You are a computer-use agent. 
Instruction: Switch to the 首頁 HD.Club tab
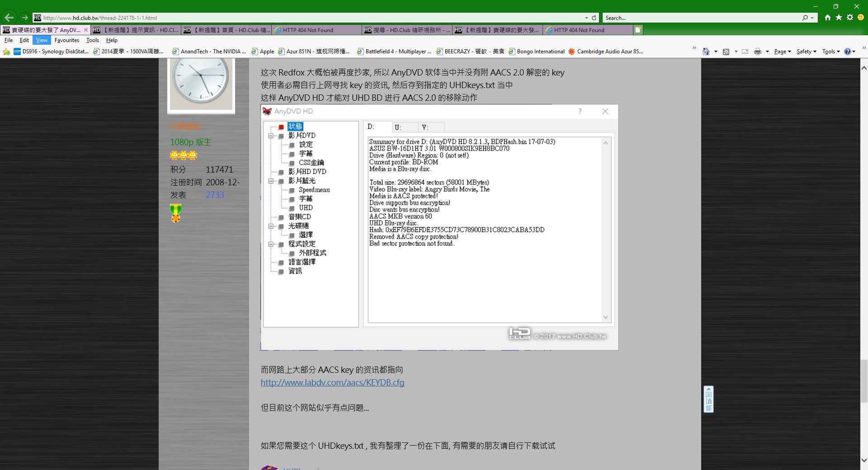point(226,30)
